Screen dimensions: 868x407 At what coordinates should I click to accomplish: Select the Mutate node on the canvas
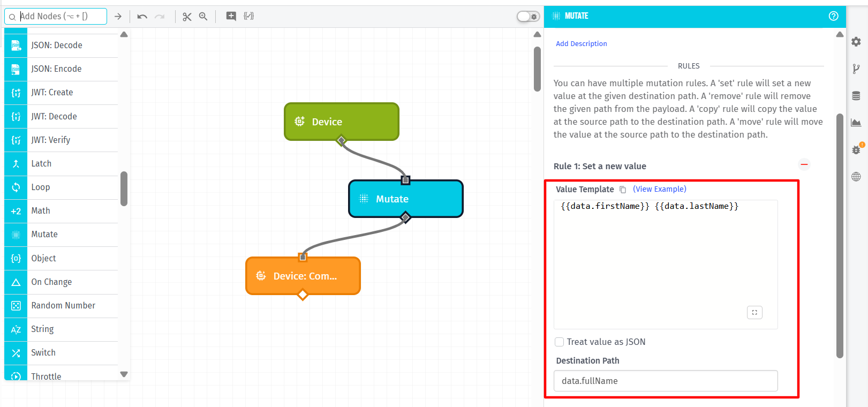[406, 199]
